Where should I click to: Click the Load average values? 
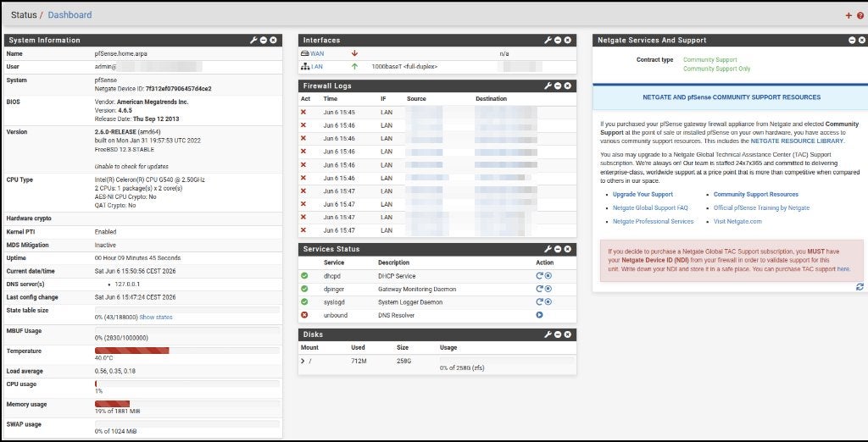115,371
